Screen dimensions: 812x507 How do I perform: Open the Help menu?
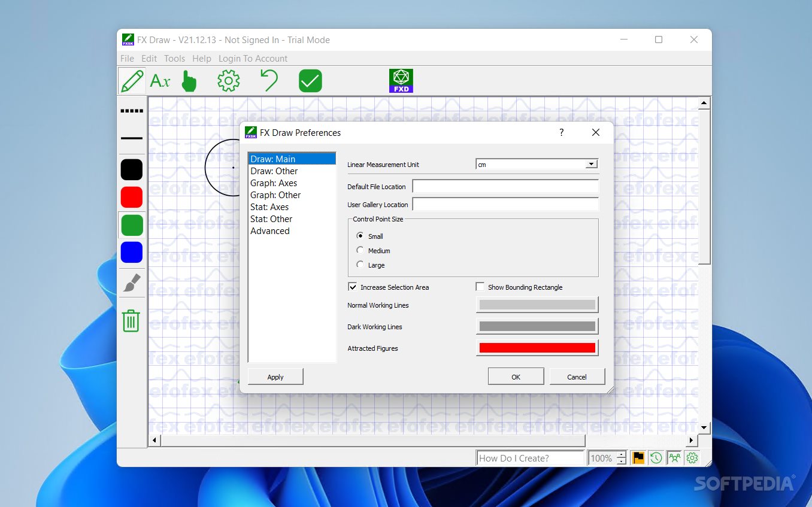tap(202, 58)
